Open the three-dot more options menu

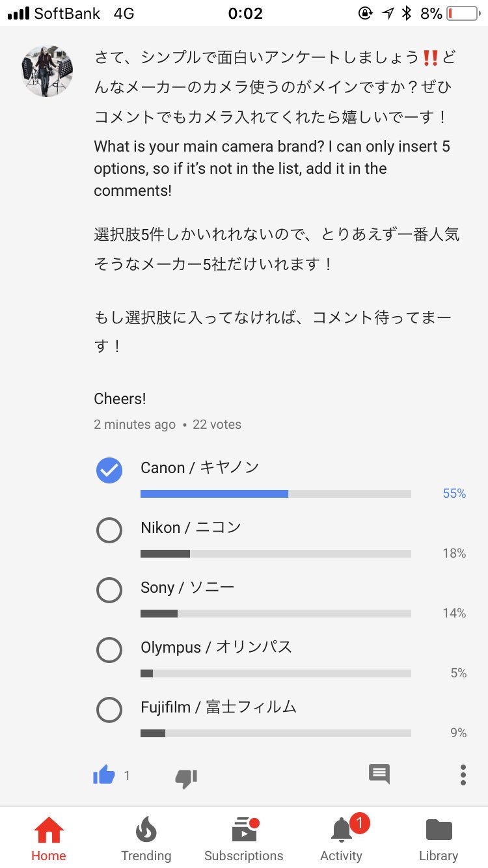pyautogui.click(x=463, y=775)
